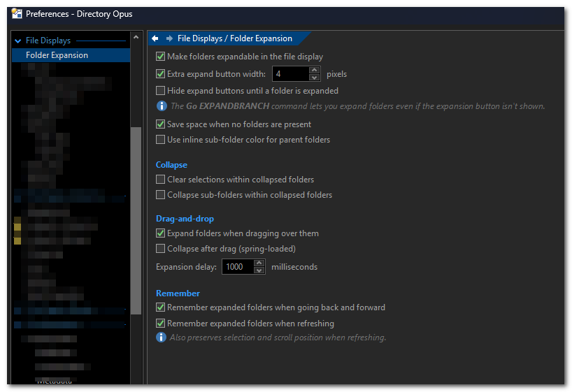The height and width of the screenshot is (392, 572).
Task: Enable Hide expand buttons until folder expanded
Action: pos(161,91)
